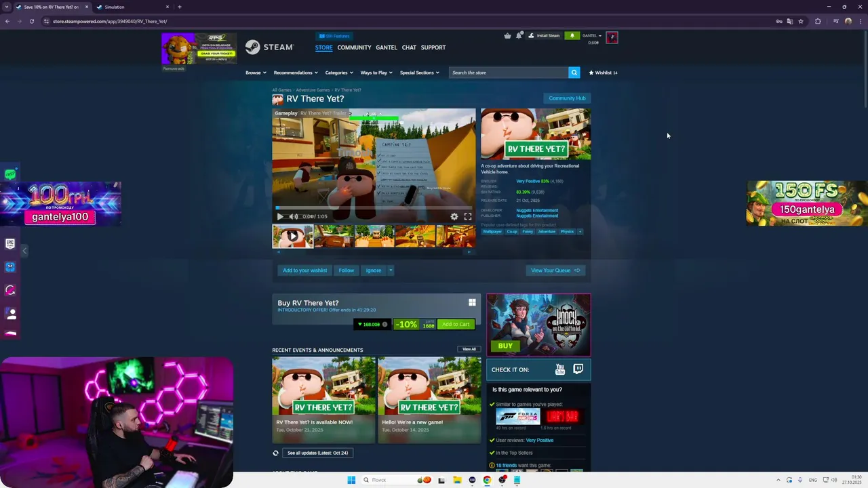Expand the Special Sections dropdown

pyautogui.click(x=419, y=73)
